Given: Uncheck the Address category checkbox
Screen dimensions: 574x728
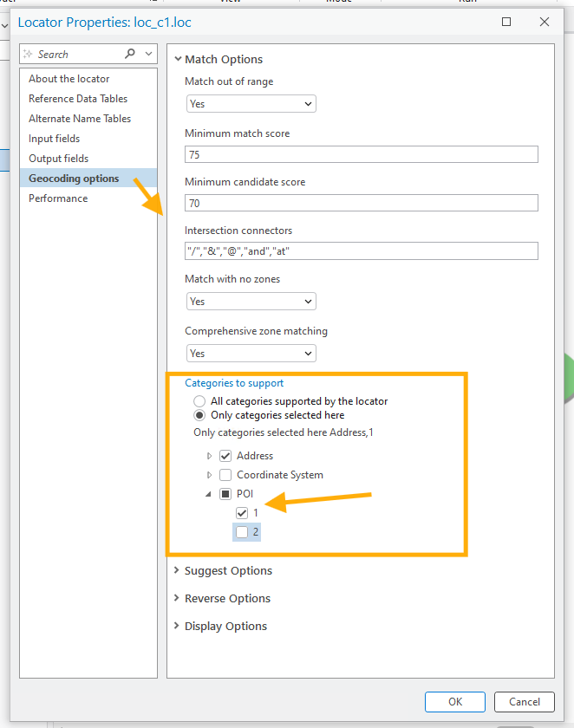Looking at the screenshot, I should [x=225, y=456].
